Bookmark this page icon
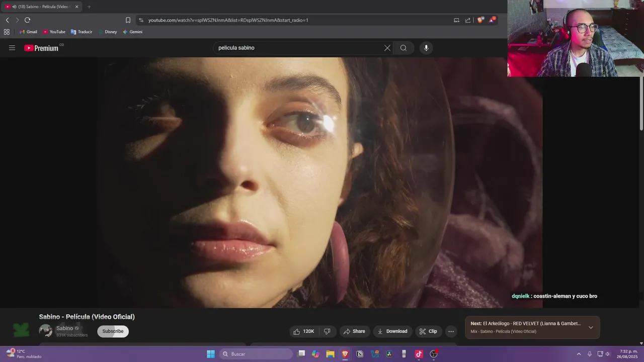The height and width of the screenshot is (362, 644). [x=128, y=20]
